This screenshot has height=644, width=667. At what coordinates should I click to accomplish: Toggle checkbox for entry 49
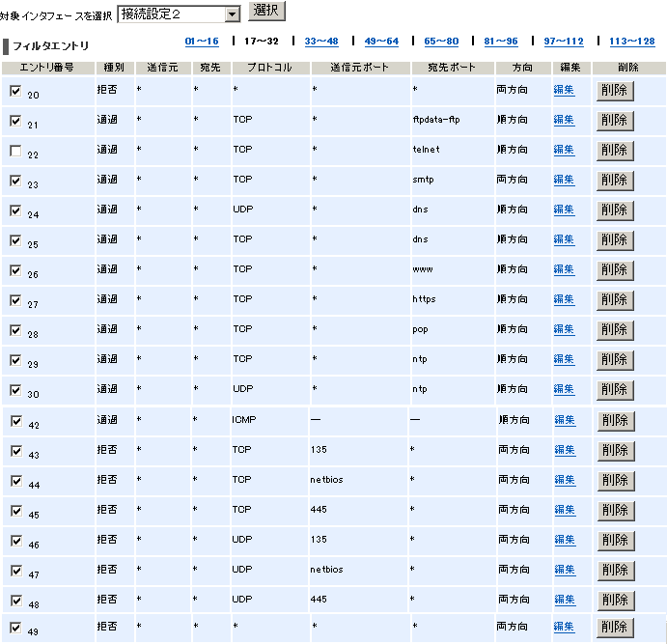point(15,628)
